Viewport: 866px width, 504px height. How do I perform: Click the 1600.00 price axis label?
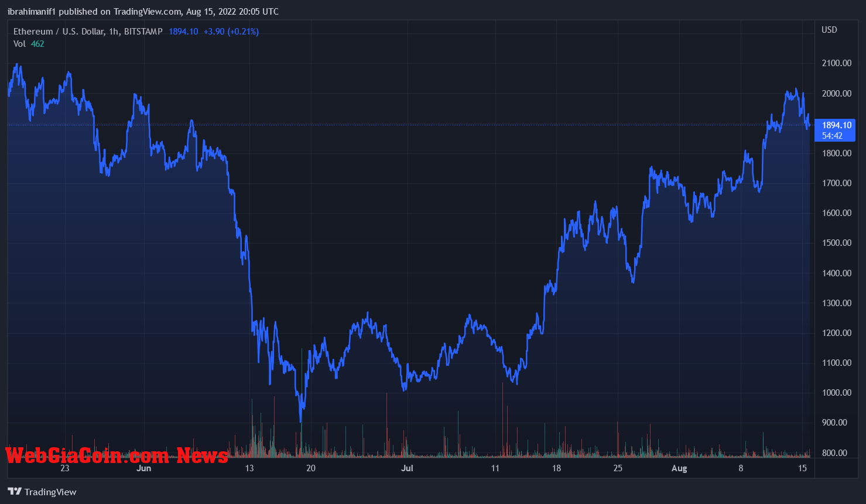pyautogui.click(x=837, y=213)
